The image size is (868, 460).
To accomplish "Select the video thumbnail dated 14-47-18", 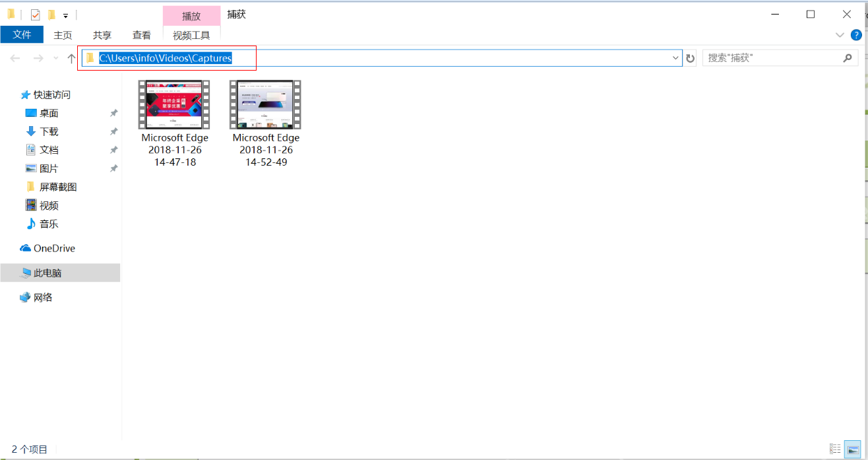I will pos(174,104).
